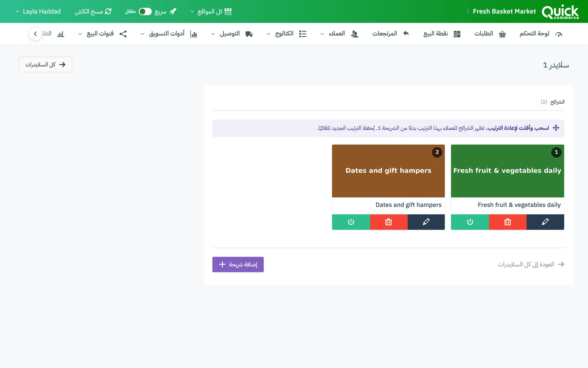588x368 pixels.
Task: Expand the الكتالوج catalog dropdown
Action: tap(286, 34)
